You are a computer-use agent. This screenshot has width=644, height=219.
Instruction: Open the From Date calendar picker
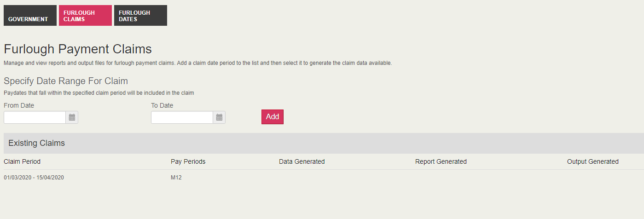pos(72,117)
